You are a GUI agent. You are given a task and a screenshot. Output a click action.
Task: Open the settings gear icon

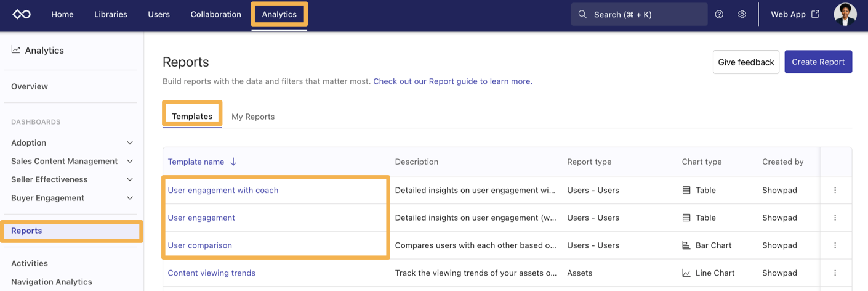(742, 14)
